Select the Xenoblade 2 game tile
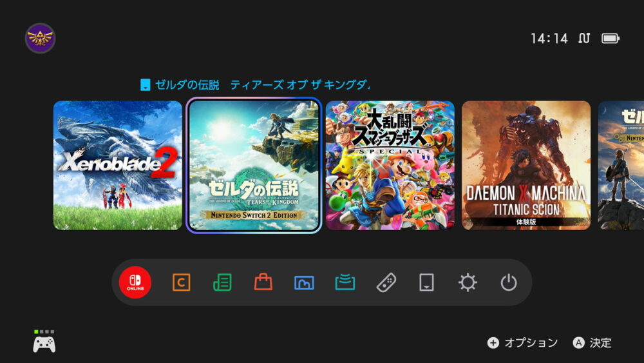 [x=117, y=165]
